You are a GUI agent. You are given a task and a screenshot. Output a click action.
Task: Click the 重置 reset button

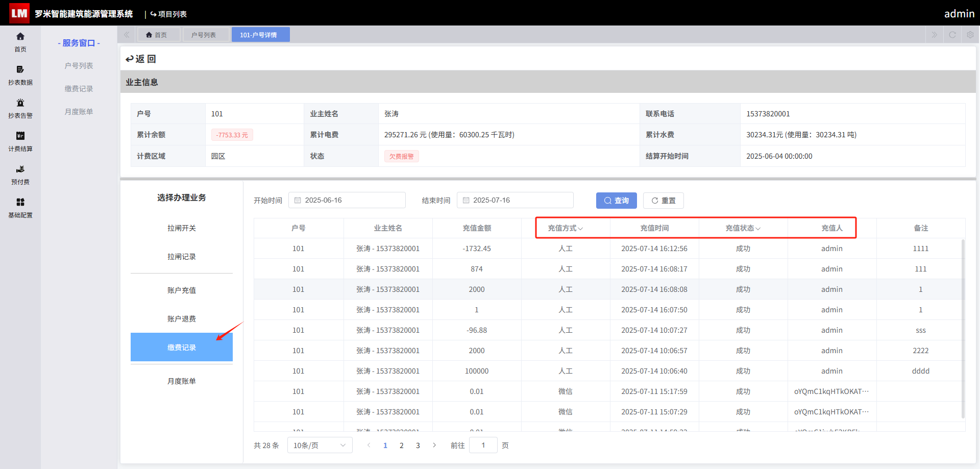point(664,201)
